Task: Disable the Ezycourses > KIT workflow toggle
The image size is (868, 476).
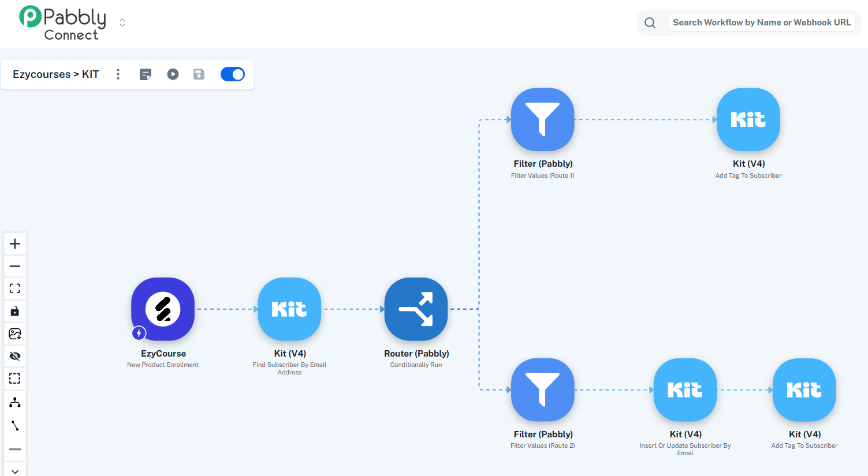Action: [233, 74]
